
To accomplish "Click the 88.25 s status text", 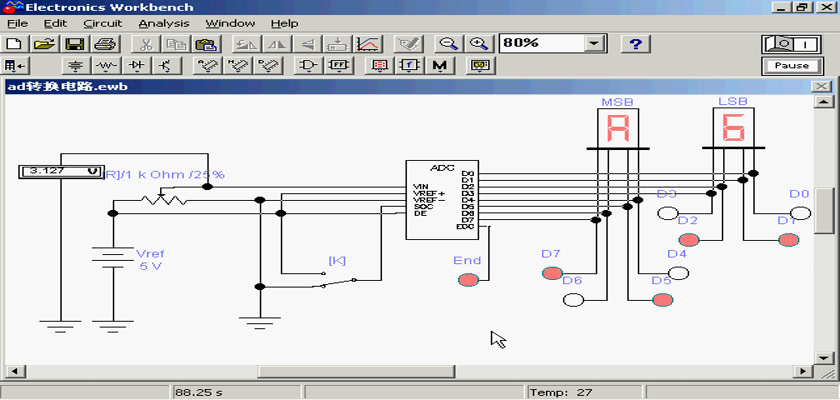I will click(199, 393).
